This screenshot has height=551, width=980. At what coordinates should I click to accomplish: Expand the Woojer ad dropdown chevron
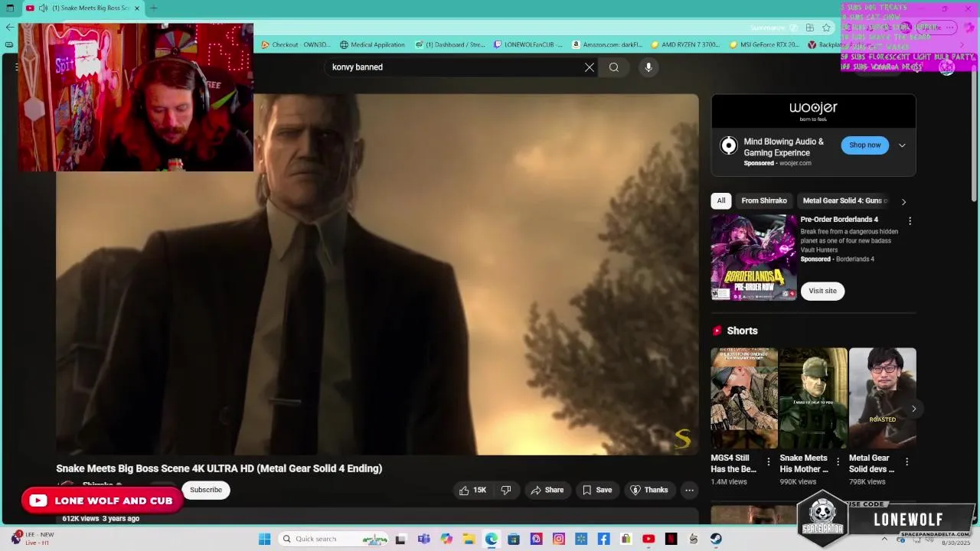(902, 145)
